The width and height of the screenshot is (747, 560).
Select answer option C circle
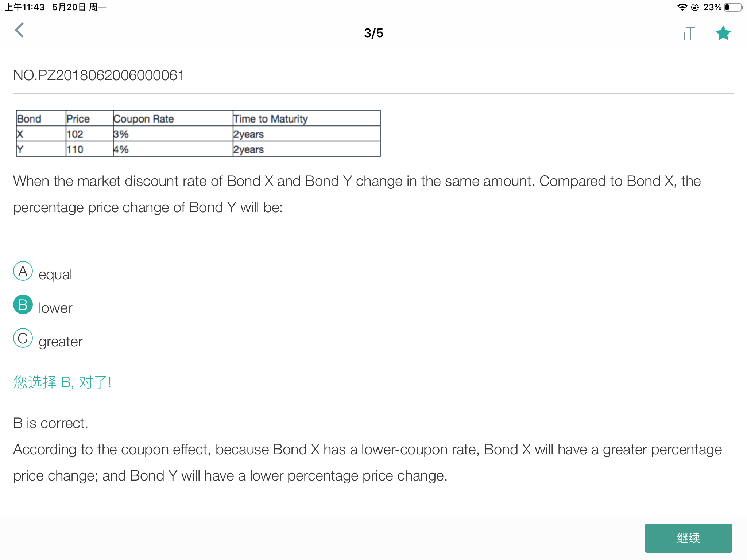(x=23, y=338)
